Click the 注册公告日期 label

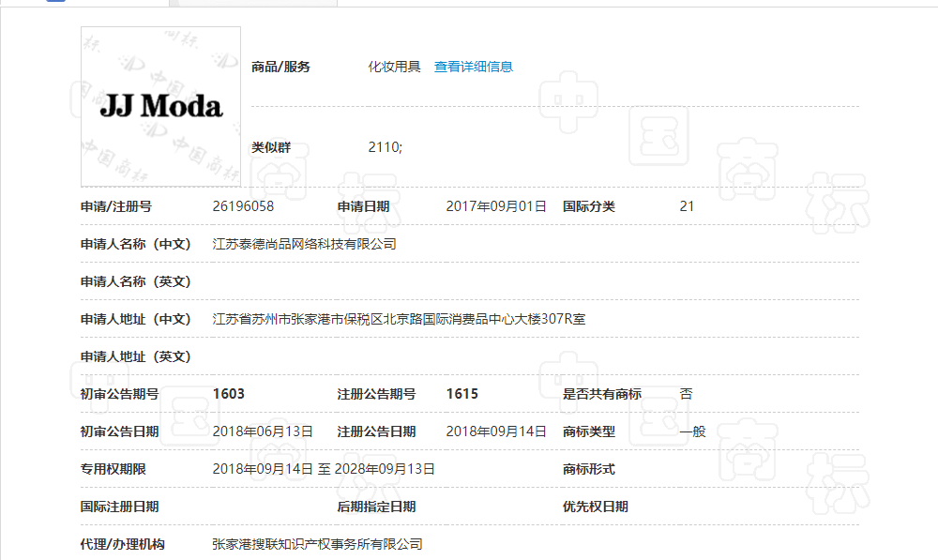tap(376, 431)
